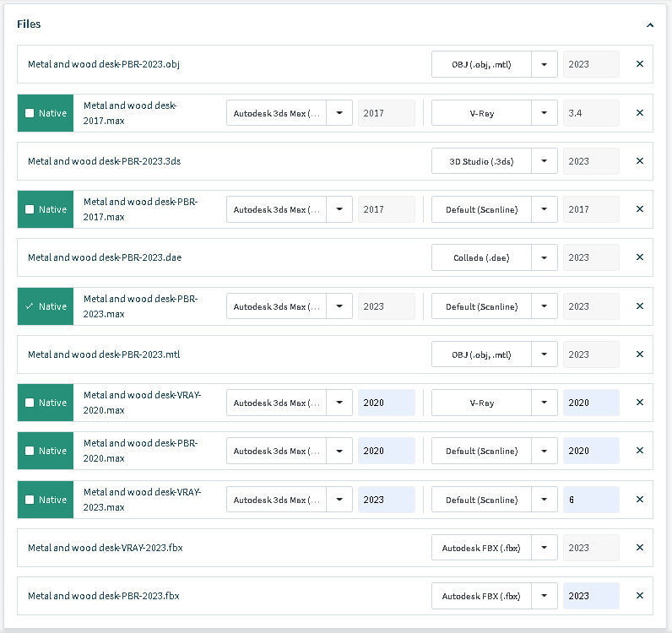Delete the PBR-2023.fbx file row
Screen dimensions: 672x633
(639, 596)
